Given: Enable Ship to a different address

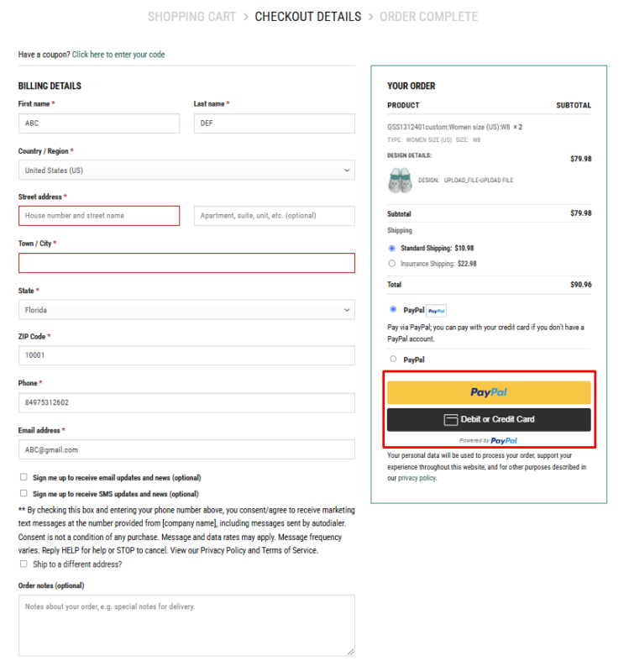Looking at the screenshot, I should [x=24, y=564].
